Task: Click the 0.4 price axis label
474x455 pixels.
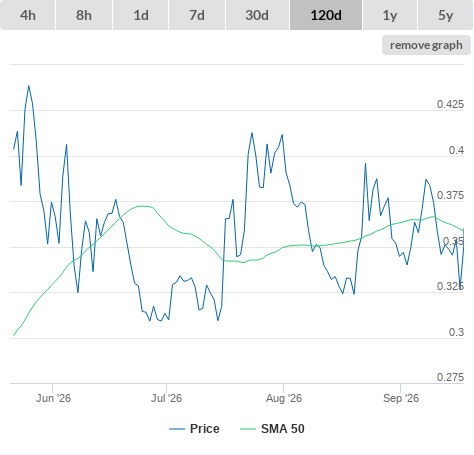Action: pos(456,150)
